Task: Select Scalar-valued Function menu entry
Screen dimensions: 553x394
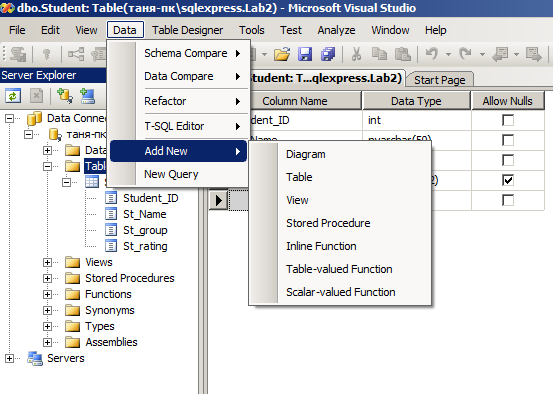Action: [340, 292]
